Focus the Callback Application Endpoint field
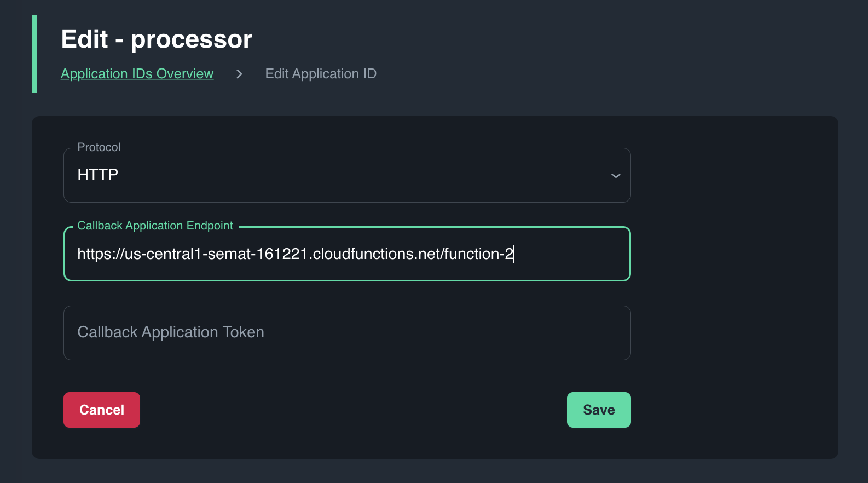 coord(569,254)
